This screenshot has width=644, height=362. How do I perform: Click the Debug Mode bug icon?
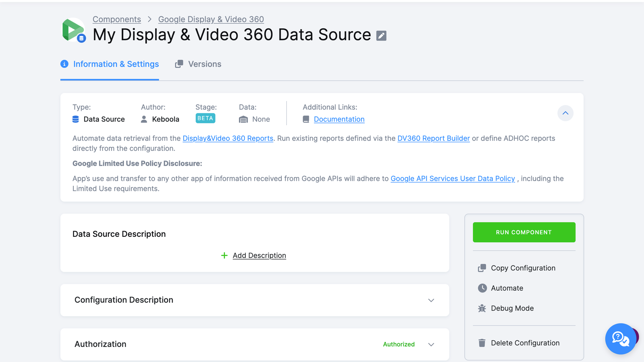point(482,308)
